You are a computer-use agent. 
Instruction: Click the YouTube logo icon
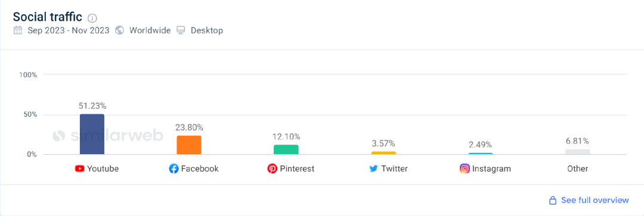coord(80,168)
